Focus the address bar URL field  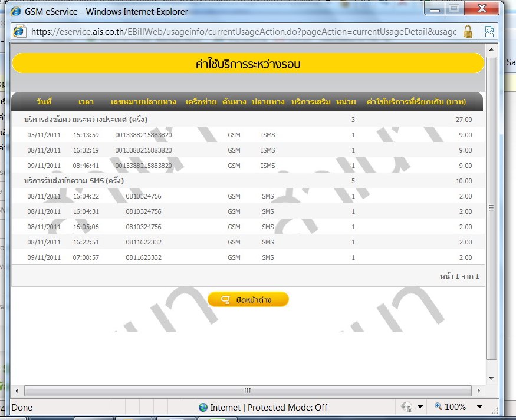point(244,32)
